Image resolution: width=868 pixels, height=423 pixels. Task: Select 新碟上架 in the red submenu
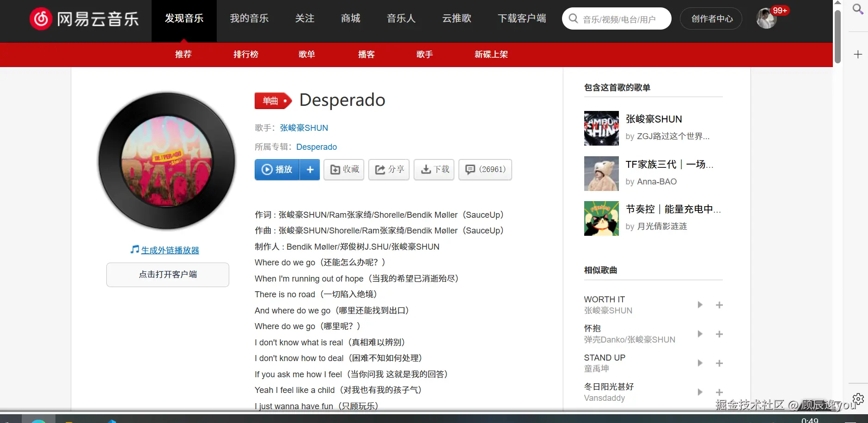pyautogui.click(x=491, y=55)
